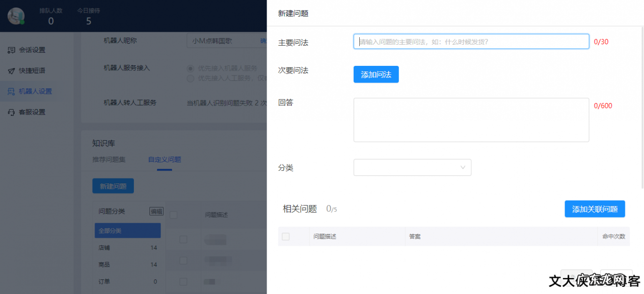Click the 添加关联问题 button

[595, 209]
